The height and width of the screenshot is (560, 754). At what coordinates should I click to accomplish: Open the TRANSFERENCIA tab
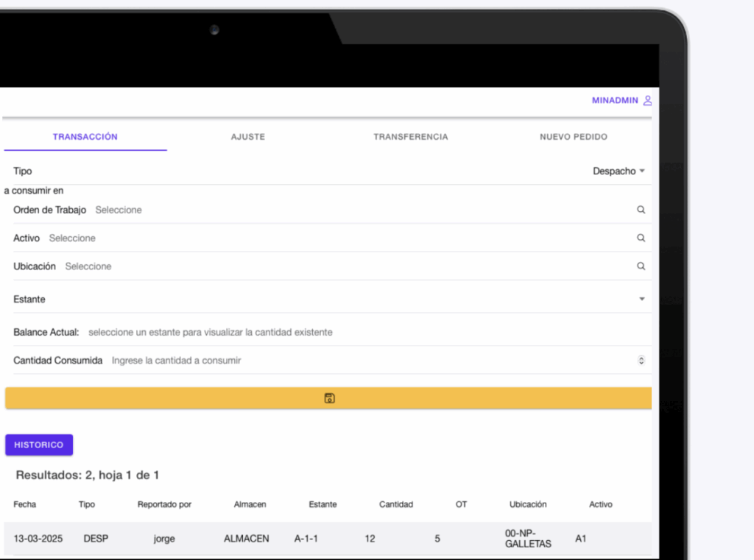pos(411,137)
